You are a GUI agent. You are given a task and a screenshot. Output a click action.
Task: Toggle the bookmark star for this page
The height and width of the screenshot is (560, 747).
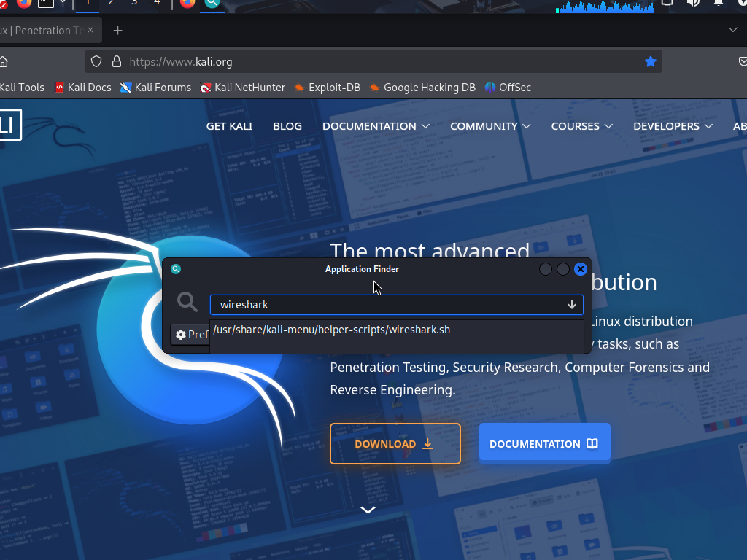(650, 61)
